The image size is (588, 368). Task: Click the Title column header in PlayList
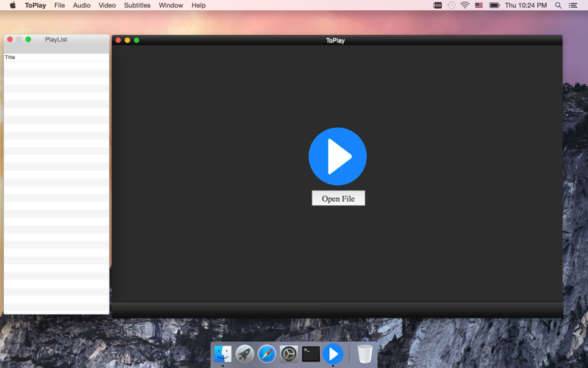(57, 57)
